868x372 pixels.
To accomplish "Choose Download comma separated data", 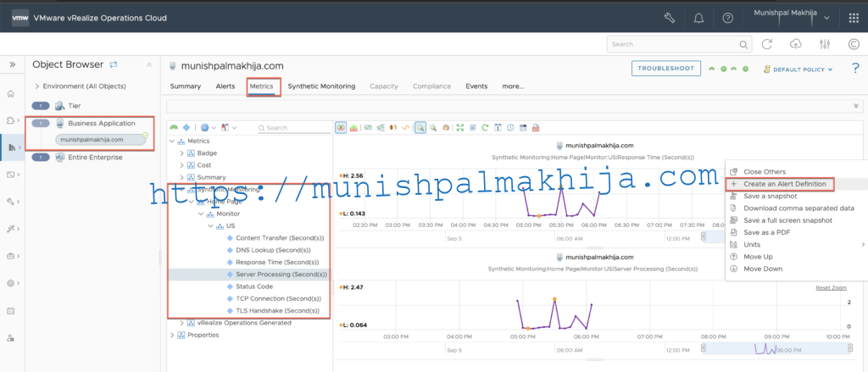I will 798,208.
